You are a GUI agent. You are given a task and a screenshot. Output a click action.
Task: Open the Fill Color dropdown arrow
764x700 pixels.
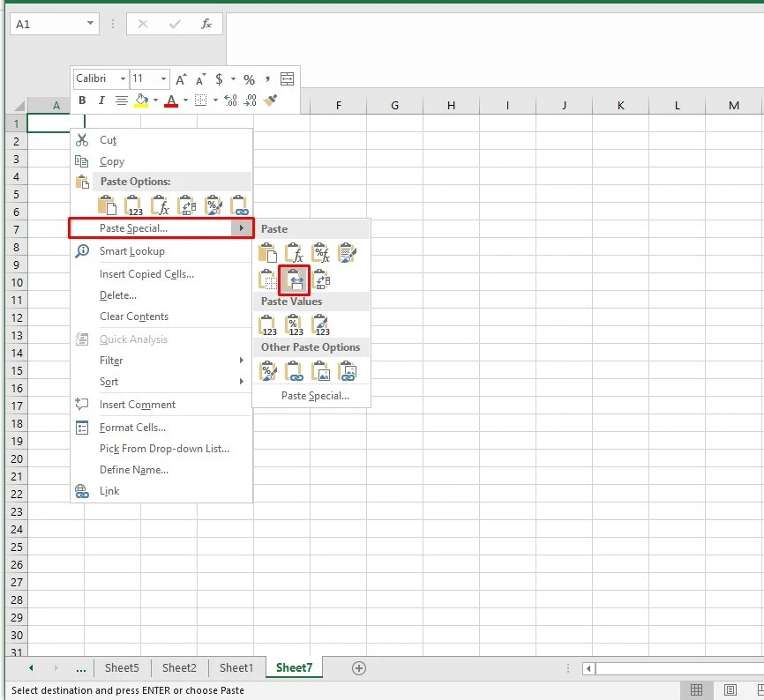(x=155, y=101)
